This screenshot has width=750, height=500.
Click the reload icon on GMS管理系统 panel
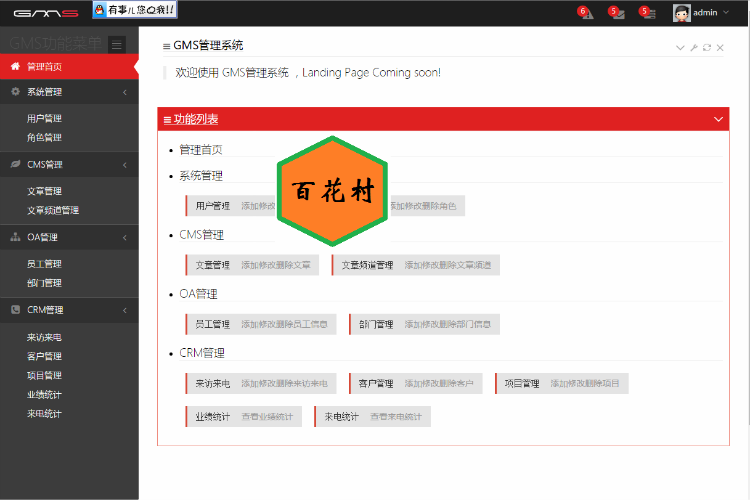pos(706,47)
